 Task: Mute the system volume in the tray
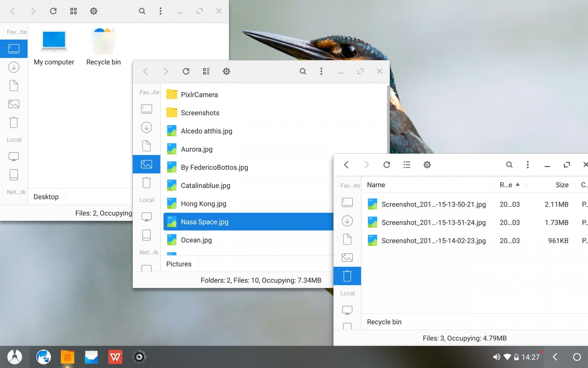tap(496, 357)
